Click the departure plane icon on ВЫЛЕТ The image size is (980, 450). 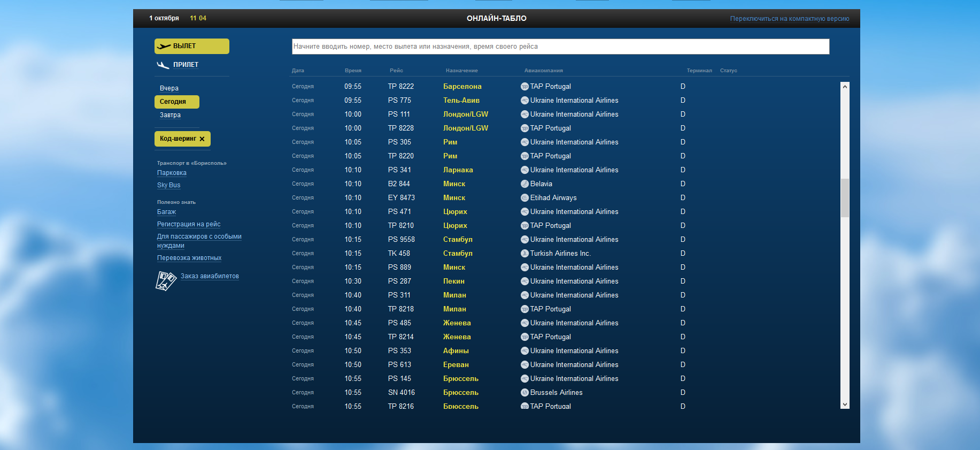[x=164, y=47]
